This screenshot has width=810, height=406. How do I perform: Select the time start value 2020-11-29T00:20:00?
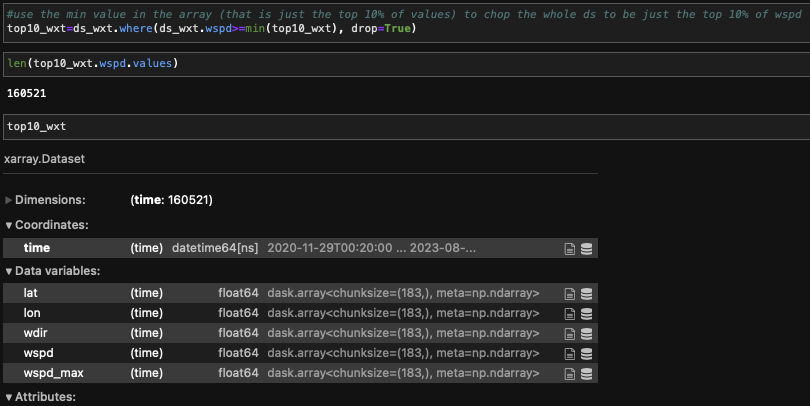point(330,248)
